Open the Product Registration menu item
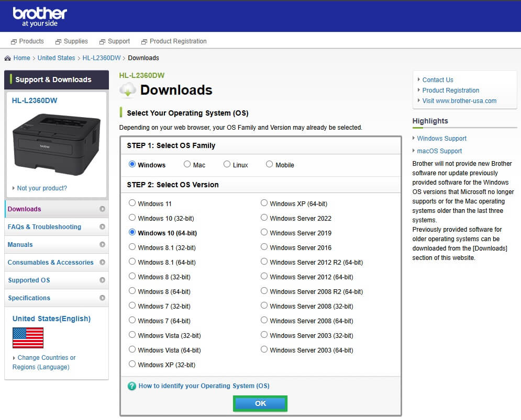 (x=178, y=41)
